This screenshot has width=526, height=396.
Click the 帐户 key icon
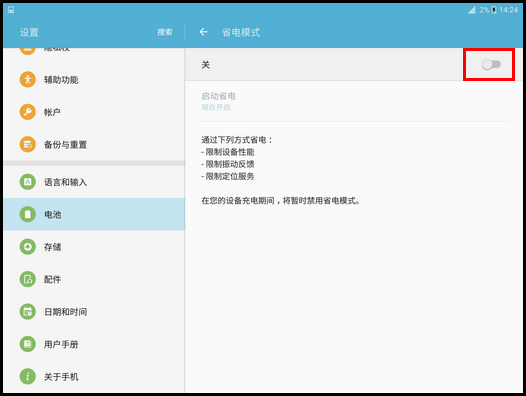click(x=28, y=112)
